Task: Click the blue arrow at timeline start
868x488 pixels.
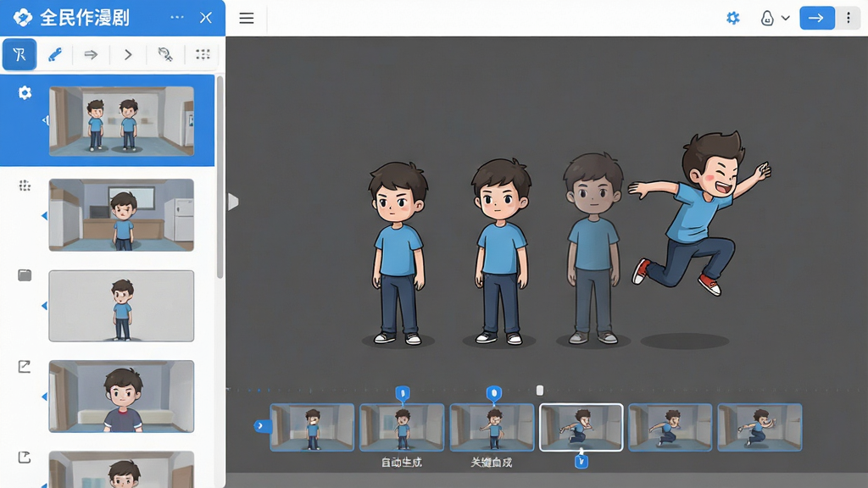Action: pos(261,426)
